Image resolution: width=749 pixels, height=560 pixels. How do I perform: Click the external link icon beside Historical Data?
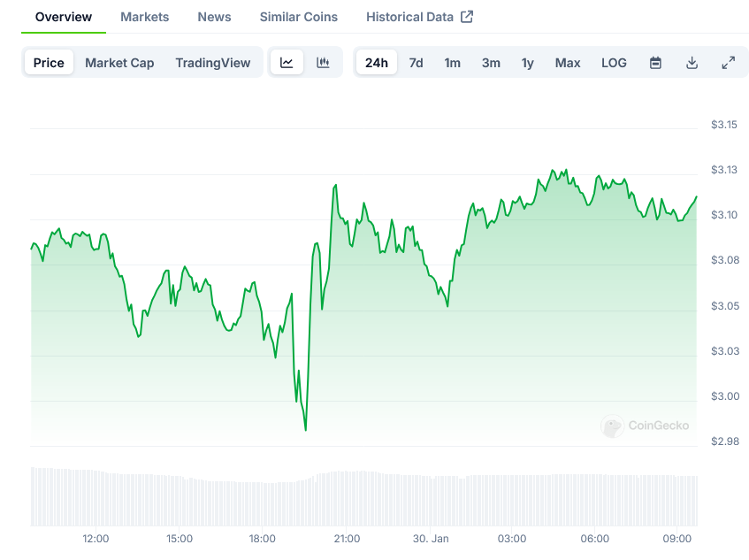tap(467, 17)
